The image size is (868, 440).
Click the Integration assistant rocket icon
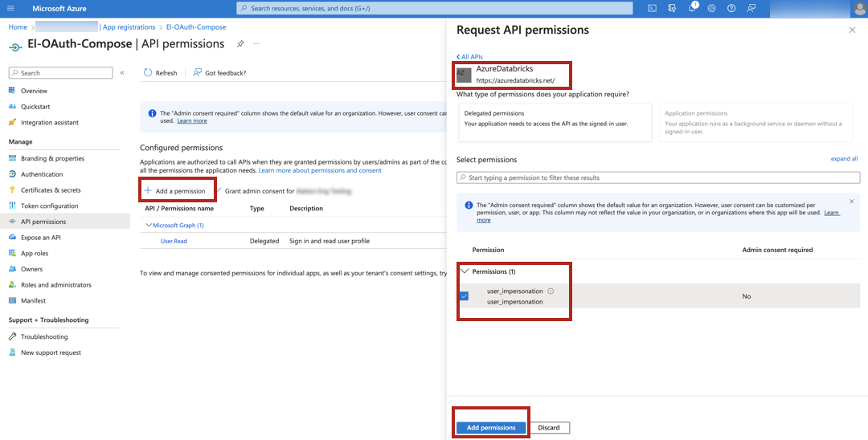click(x=12, y=122)
